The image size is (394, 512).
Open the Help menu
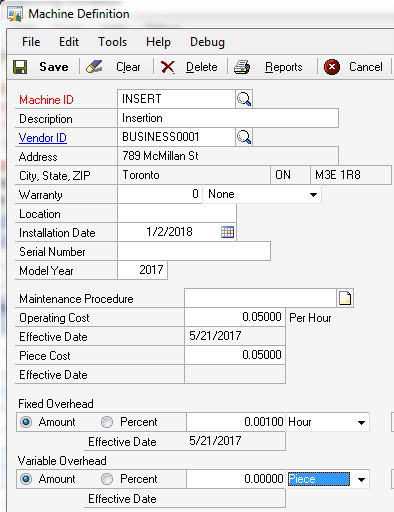[x=158, y=42]
